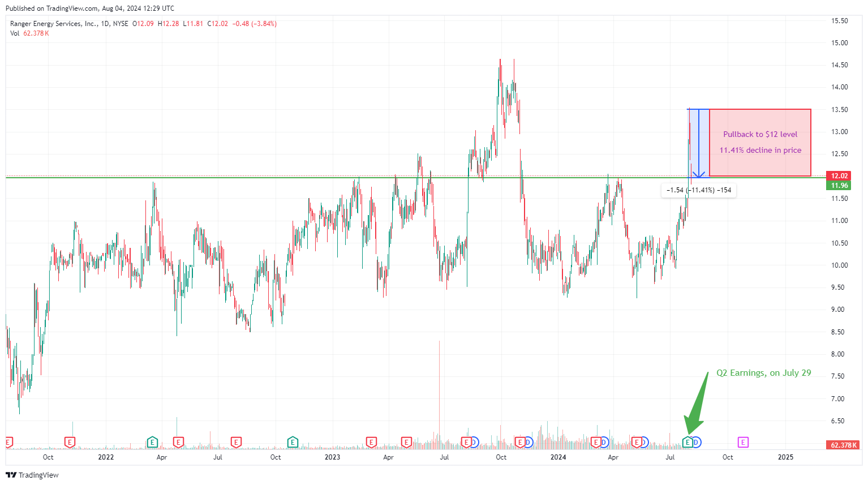This screenshot has width=868, height=485.
Task: Open the dividend marker after Jul 2023
Action: (475, 442)
